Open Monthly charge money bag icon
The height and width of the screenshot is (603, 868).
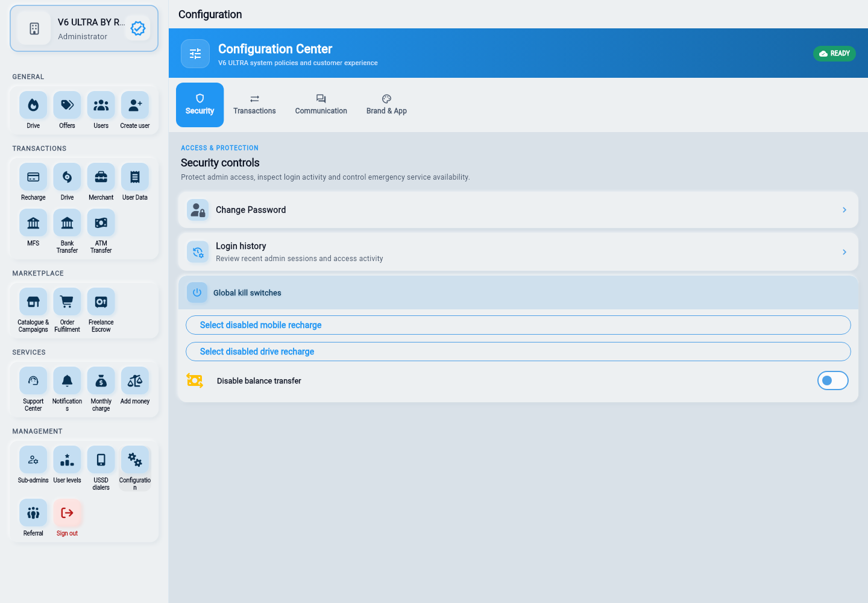(x=101, y=381)
